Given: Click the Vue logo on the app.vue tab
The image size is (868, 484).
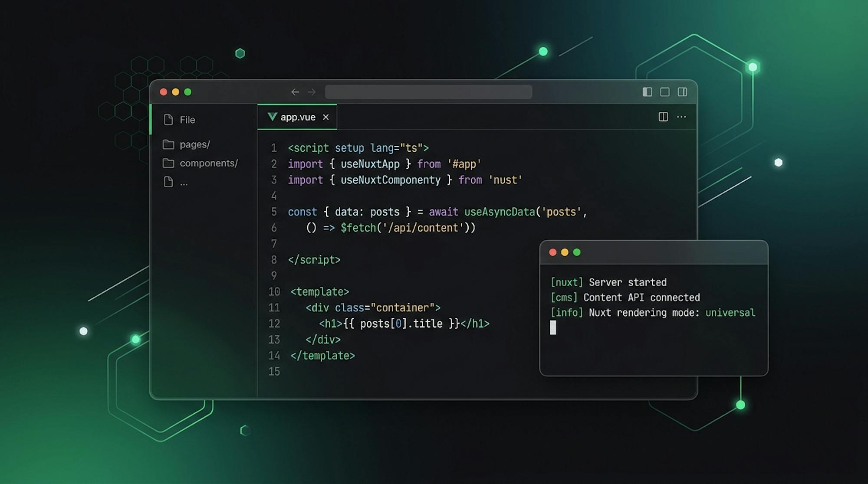Looking at the screenshot, I should point(272,117).
